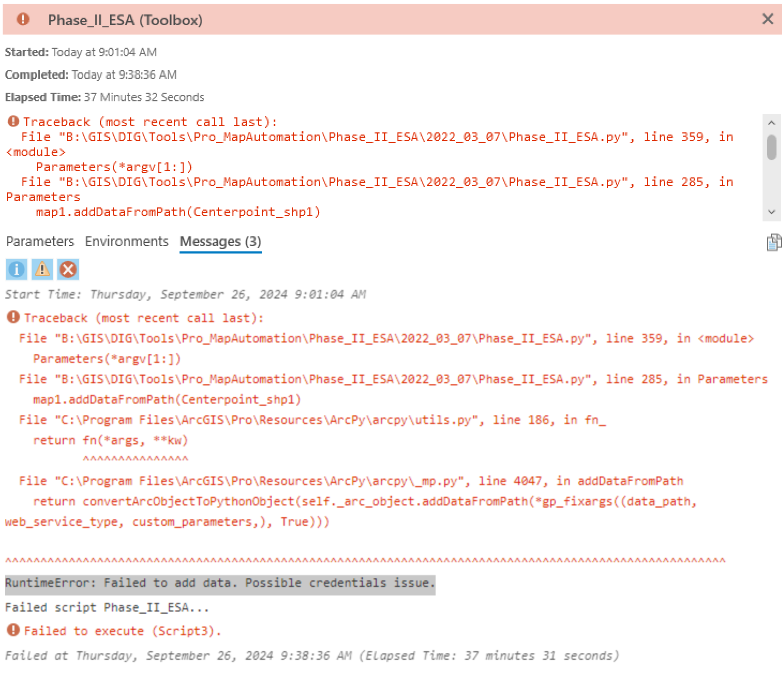Click the 'Failed at Thursday' elapsed time line

click(x=311, y=655)
